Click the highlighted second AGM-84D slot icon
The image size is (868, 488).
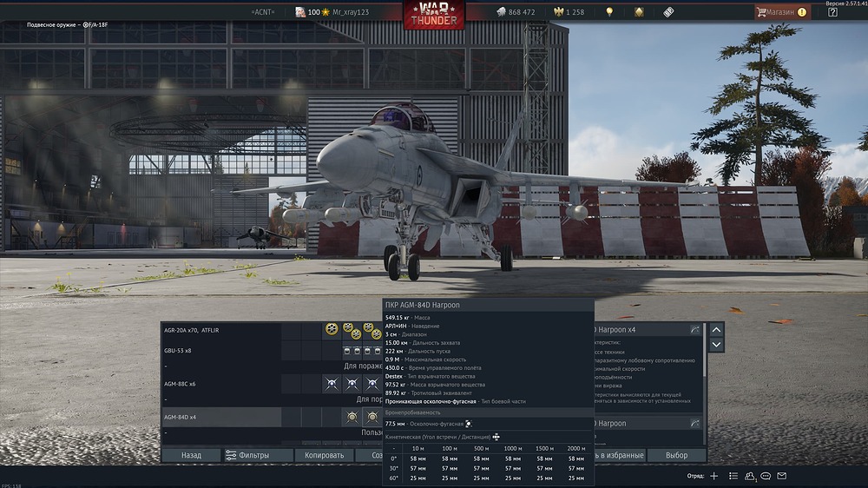click(x=372, y=417)
